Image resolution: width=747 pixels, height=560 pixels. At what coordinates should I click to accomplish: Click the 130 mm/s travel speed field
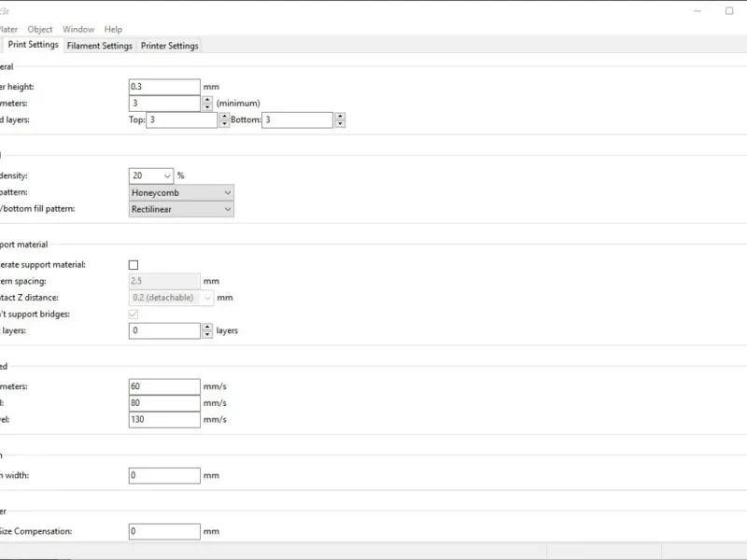point(164,420)
